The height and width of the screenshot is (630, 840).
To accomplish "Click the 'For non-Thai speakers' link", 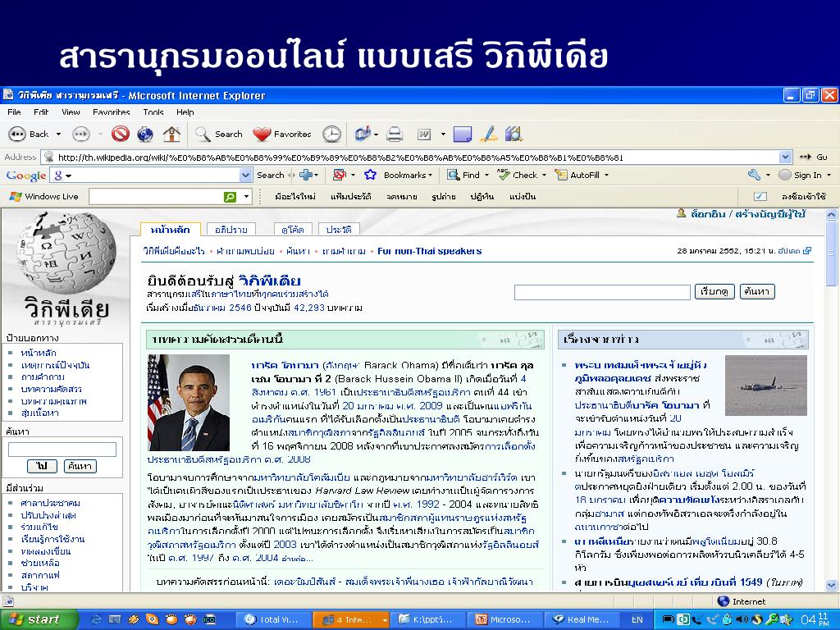I will (x=429, y=251).
